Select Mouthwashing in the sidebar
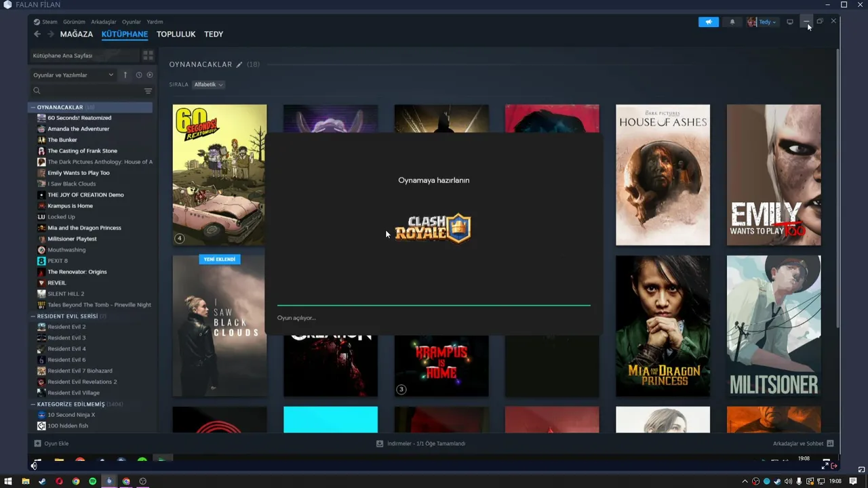Viewport: 868px width, 488px height. [x=66, y=250]
